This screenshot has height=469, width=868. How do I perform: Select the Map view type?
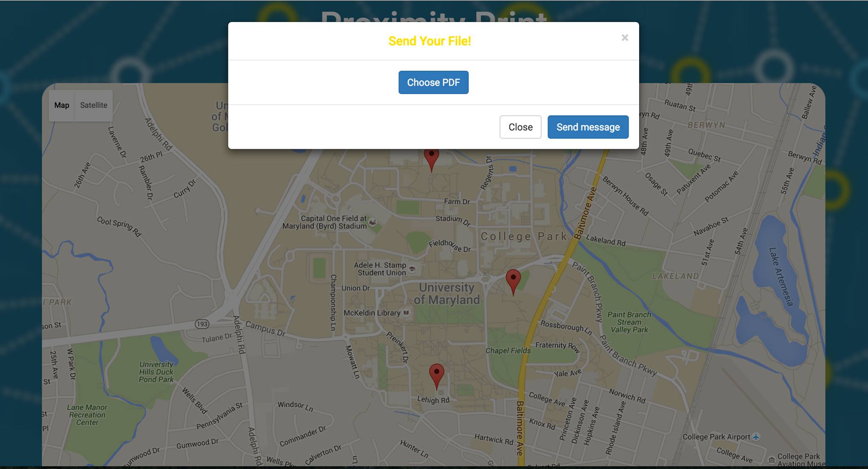[x=61, y=105]
